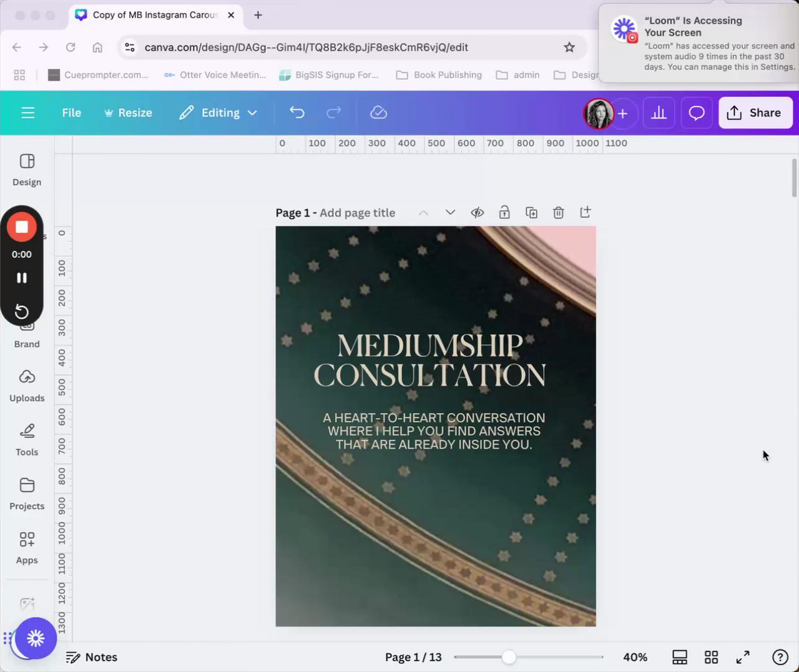Redo the last undone action

(x=334, y=113)
